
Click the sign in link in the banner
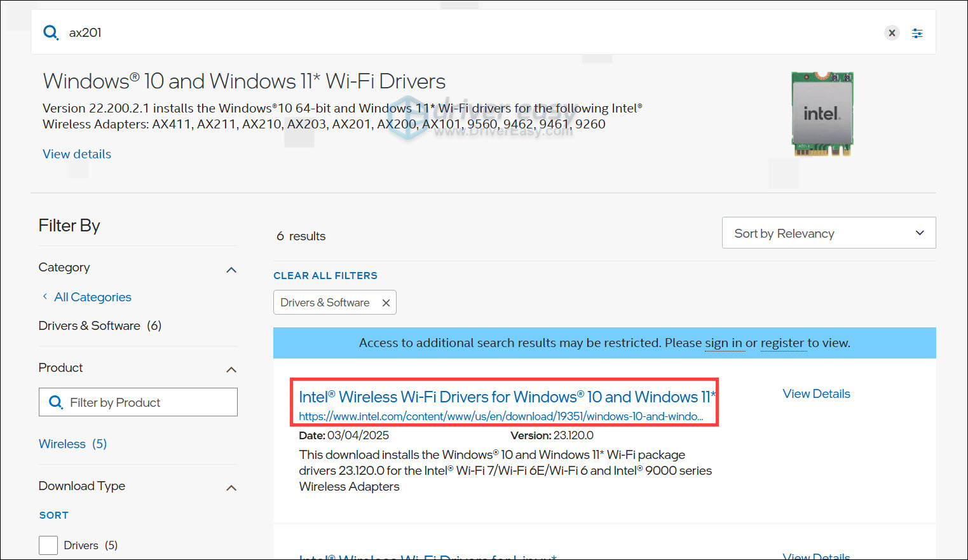pos(725,343)
